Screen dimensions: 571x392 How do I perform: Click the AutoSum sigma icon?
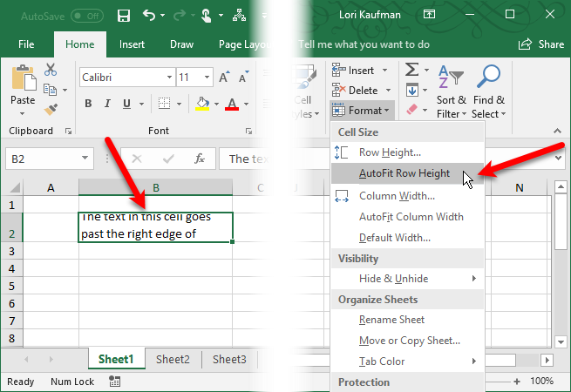coord(411,70)
